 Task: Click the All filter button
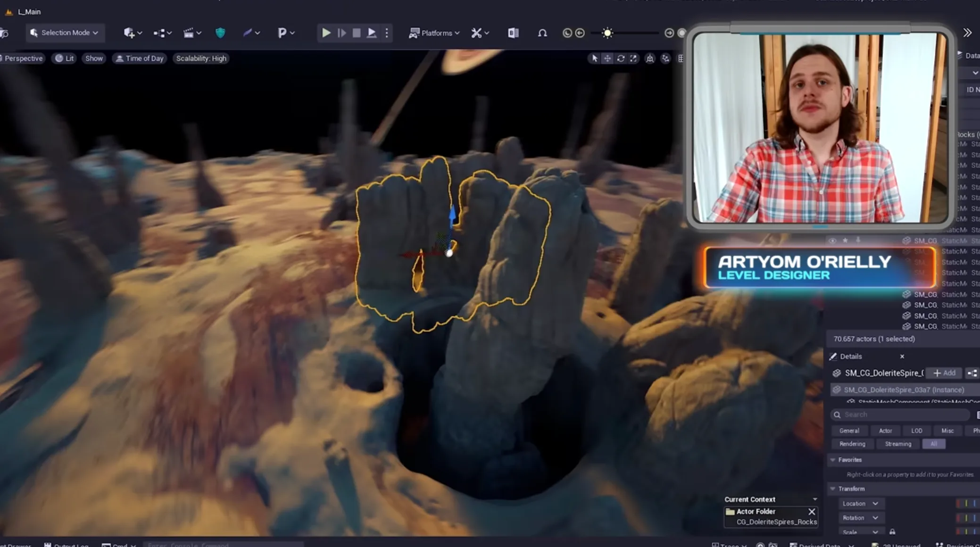pyautogui.click(x=933, y=444)
